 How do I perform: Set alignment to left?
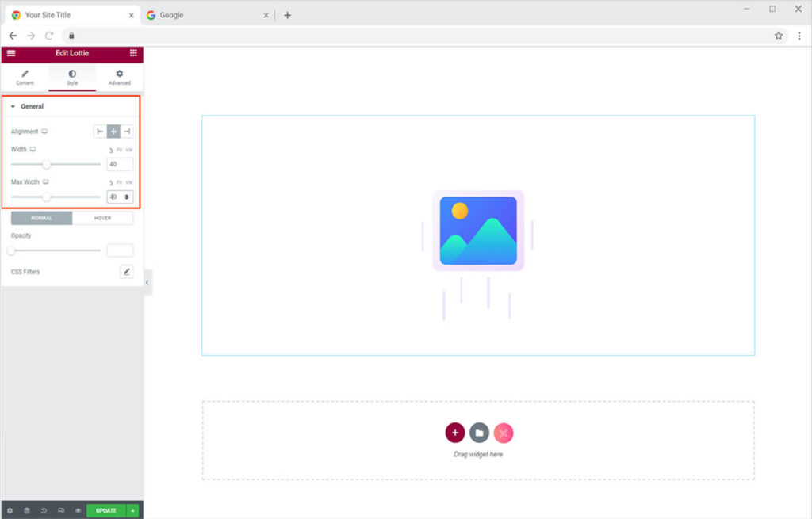pos(100,132)
